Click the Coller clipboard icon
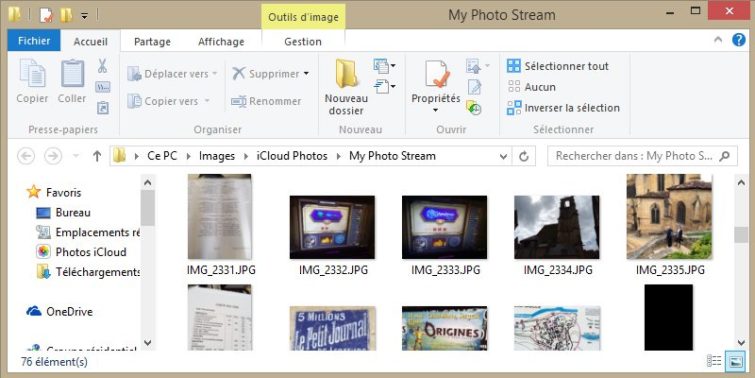Image resolution: width=755 pixels, height=378 pixels. pyautogui.click(x=72, y=73)
